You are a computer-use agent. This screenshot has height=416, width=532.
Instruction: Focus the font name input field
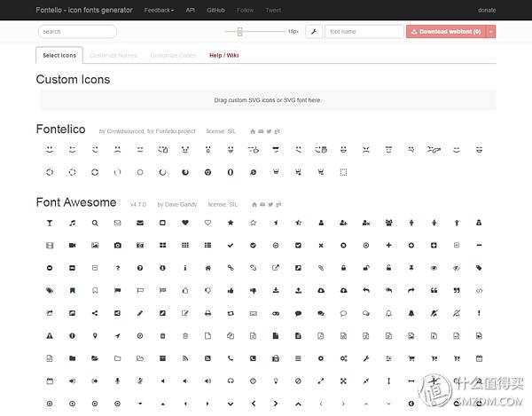click(x=364, y=32)
